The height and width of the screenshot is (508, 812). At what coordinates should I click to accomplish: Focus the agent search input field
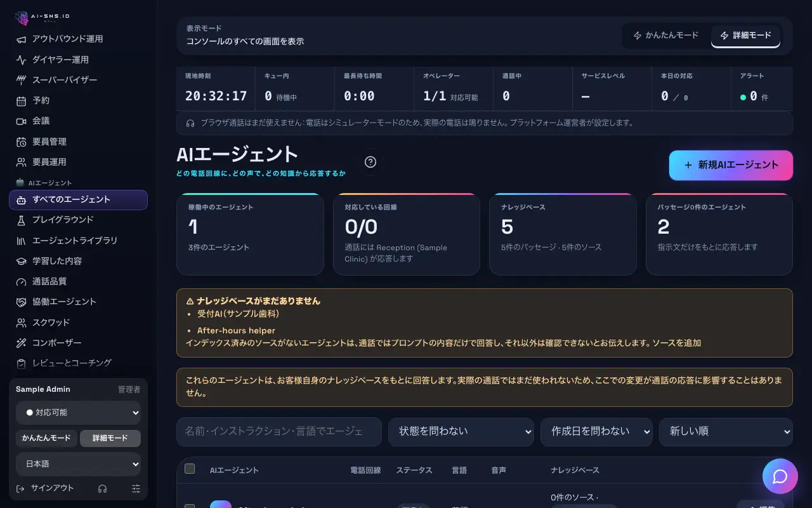(x=279, y=432)
